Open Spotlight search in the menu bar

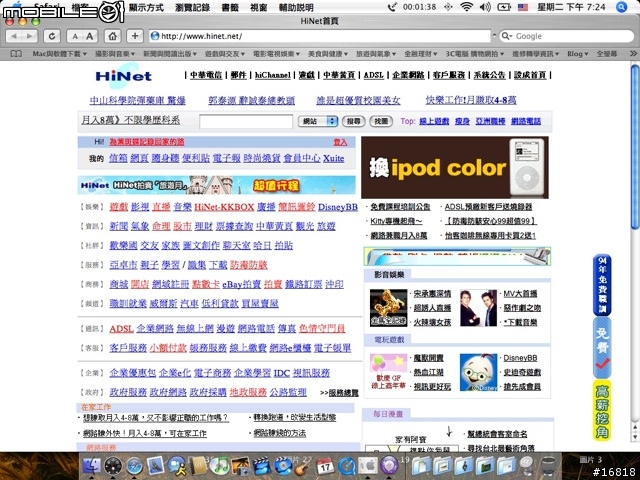[x=622, y=7]
